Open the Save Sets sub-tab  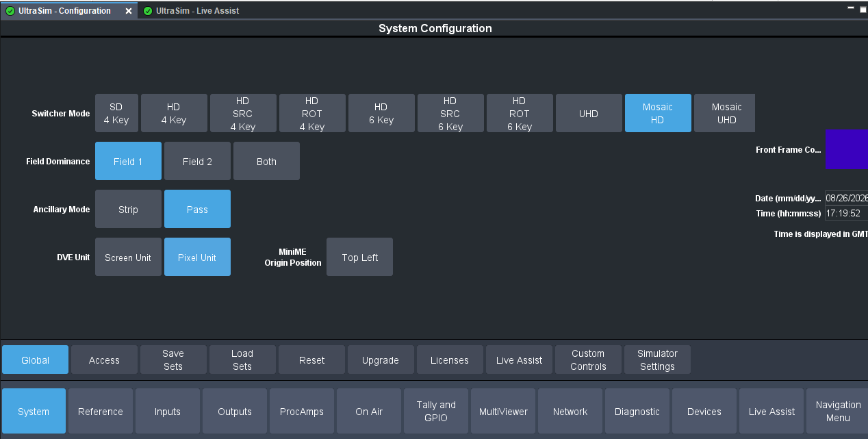pos(173,360)
